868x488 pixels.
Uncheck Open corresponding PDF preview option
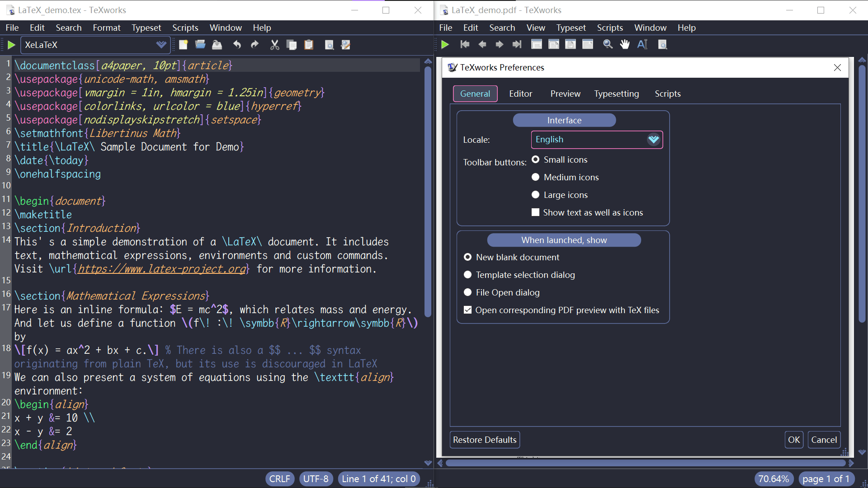click(468, 310)
